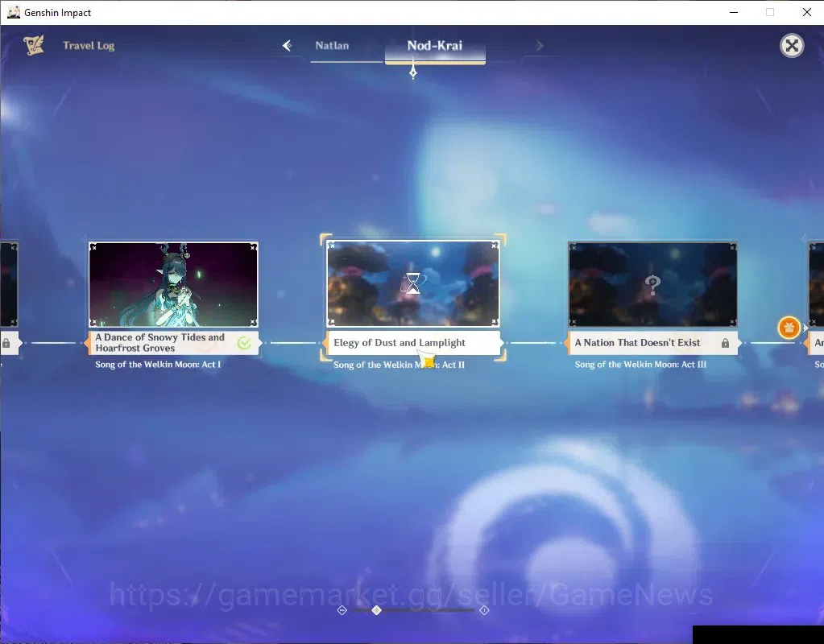Image resolution: width=824 pixels, height=644 pixels.
Task: Close the Genshin Impact window
Action: pyautogui.click(x=806, y=12)
